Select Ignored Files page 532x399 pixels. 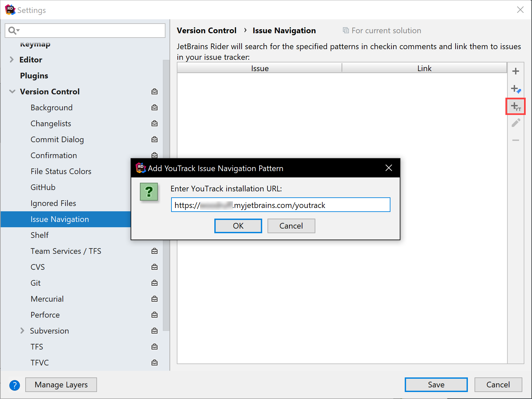pos(53,203)
